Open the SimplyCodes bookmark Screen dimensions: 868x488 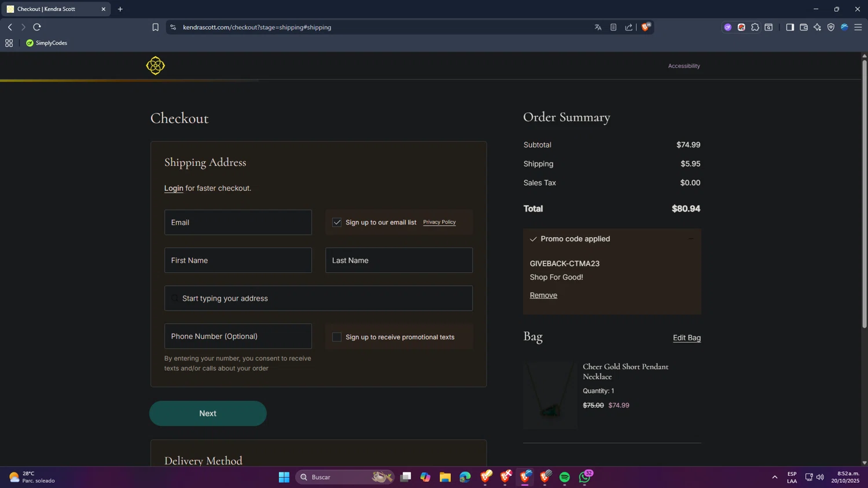pyautogui.click(x=46, y=43)
